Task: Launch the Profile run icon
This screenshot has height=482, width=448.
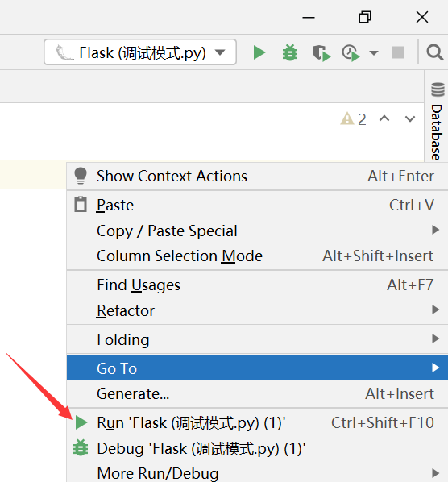Action: (351, 53)
